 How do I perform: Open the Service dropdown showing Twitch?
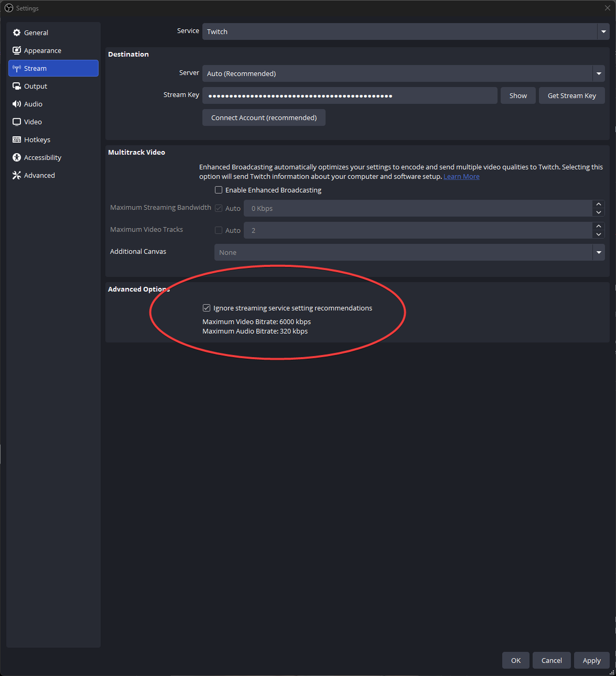pyautogui.click(x=405, y=32)
